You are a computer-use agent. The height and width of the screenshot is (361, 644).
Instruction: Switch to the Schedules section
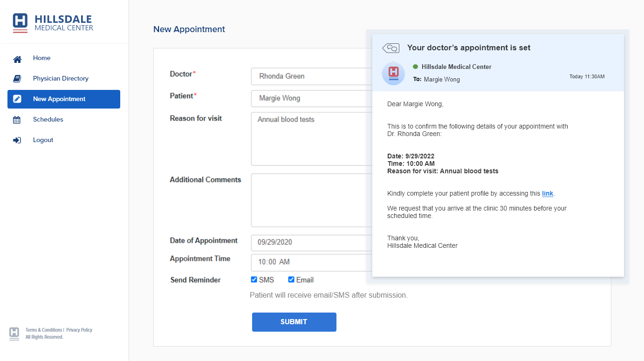tap(48, 119)
